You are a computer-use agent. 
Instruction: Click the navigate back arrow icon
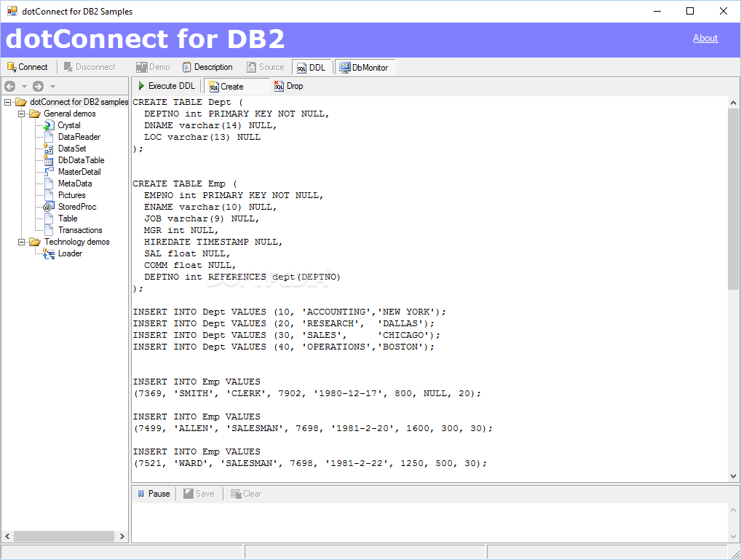[x=10, y=86]
